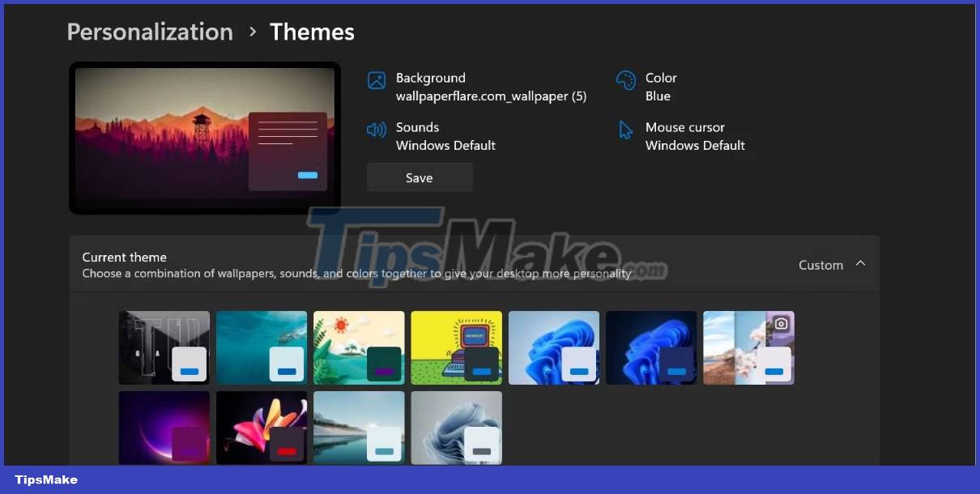Click the Color palette icon

coord(625,79)
